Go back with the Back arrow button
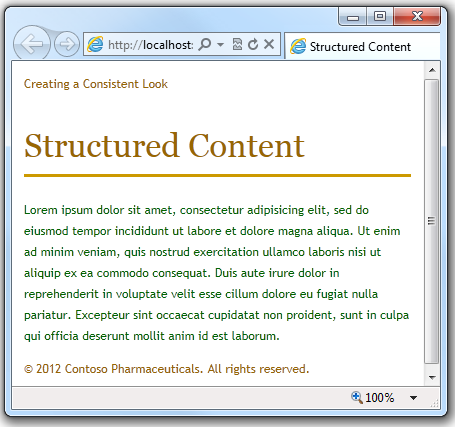This screenshot has width=455, height=427. [x=32, y=44]
